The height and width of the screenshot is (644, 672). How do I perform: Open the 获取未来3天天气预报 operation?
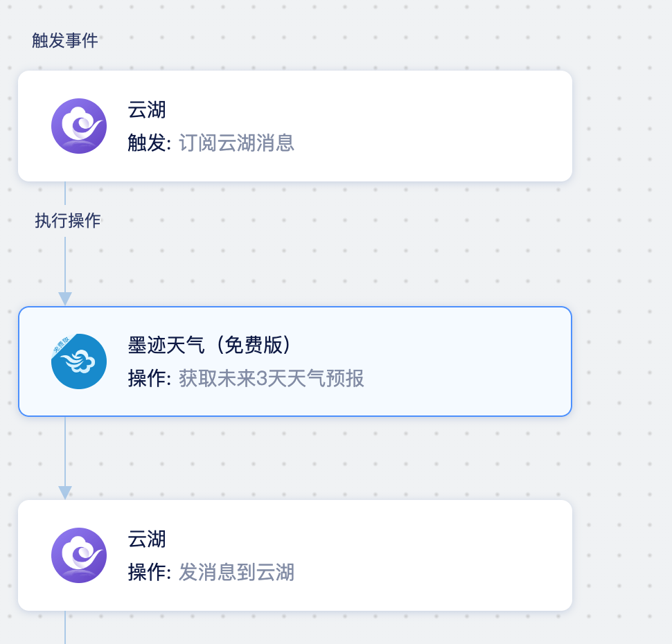coord(272,378)
